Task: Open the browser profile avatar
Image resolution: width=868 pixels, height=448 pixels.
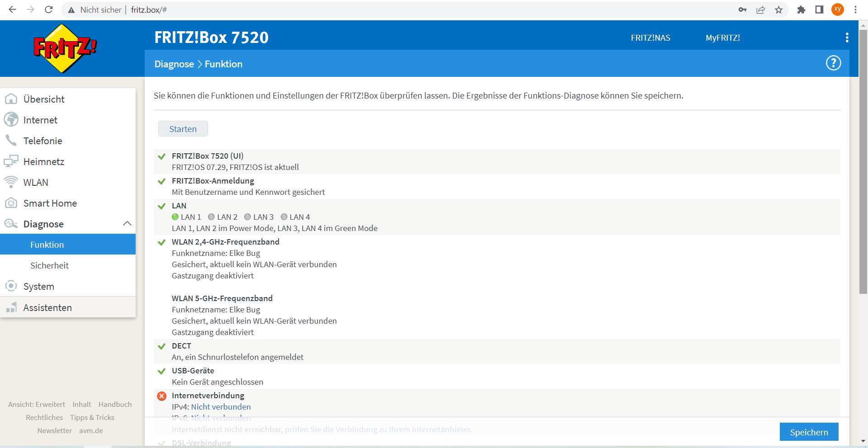Action: tap(838, 9)
